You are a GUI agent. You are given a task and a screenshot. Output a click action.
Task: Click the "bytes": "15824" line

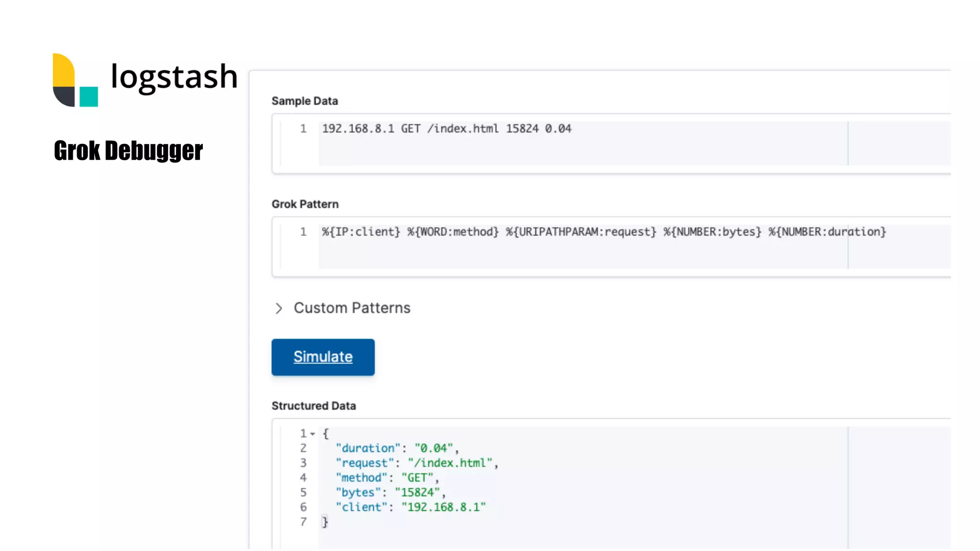(x=390, y=493)
